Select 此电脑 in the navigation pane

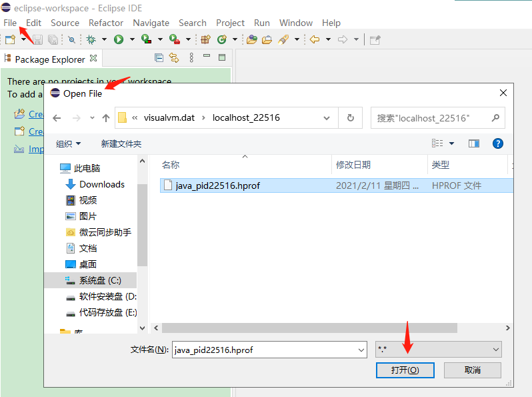pos(81,168)
